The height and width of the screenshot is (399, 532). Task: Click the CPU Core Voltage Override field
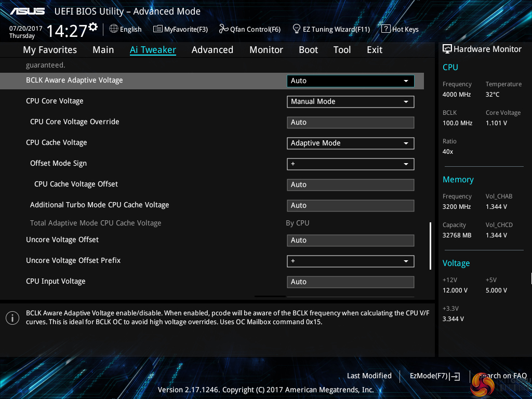(350, 123)
